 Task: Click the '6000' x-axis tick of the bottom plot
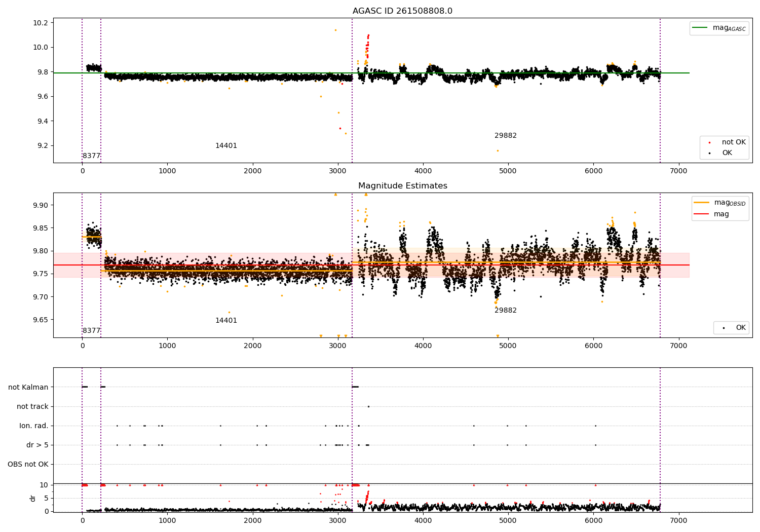(593, 521)
